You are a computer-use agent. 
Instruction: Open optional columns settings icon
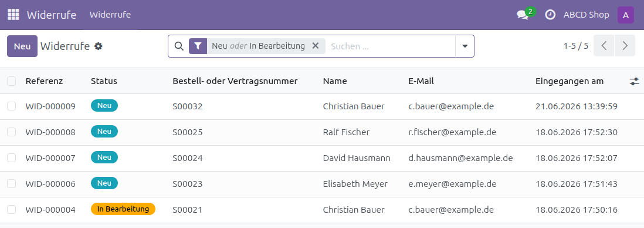point(635,82)
